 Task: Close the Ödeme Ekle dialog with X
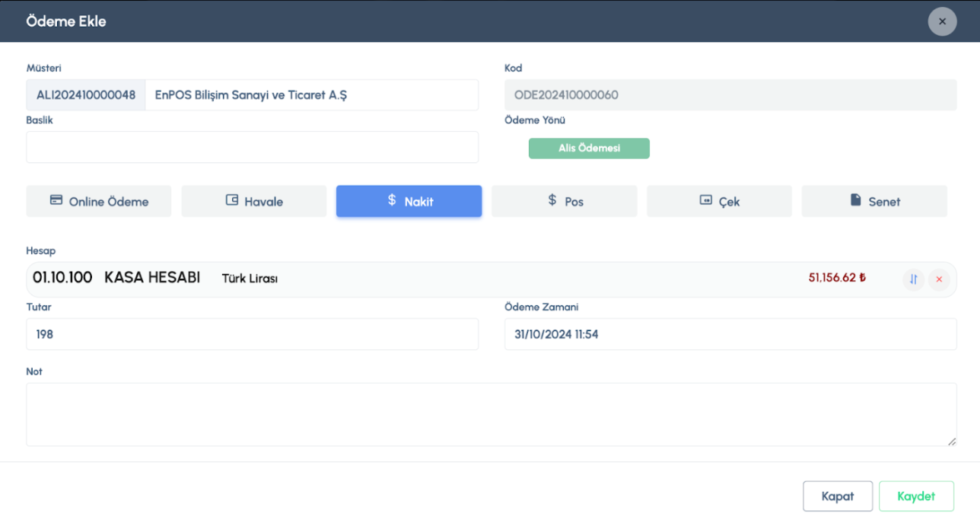tap(942, 21)
